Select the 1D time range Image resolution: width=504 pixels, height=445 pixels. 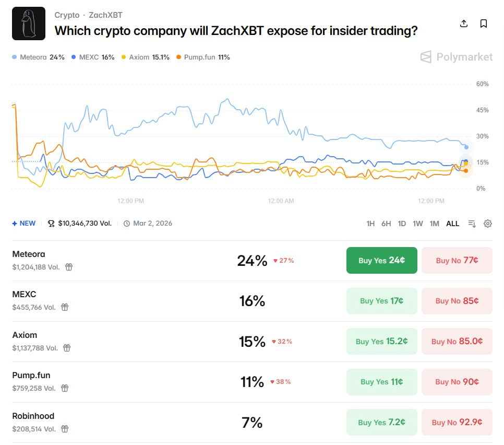point(402,224)
